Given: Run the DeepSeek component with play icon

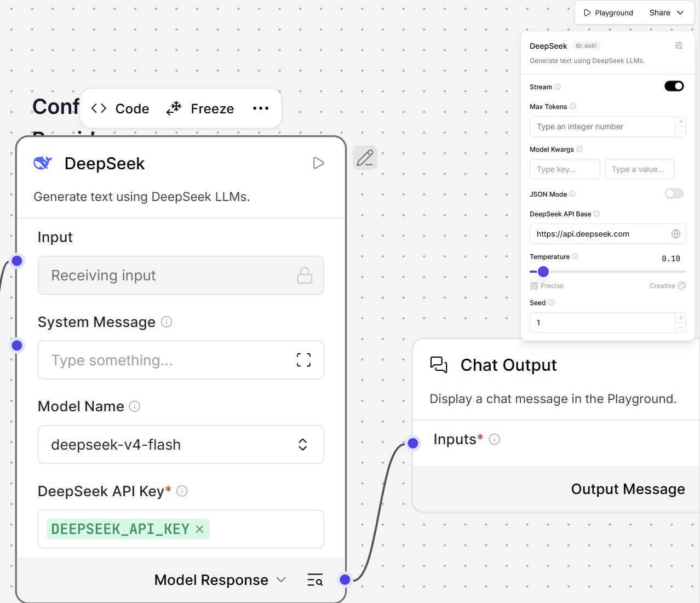Looking at the screenshot, I should click(318, 163).
